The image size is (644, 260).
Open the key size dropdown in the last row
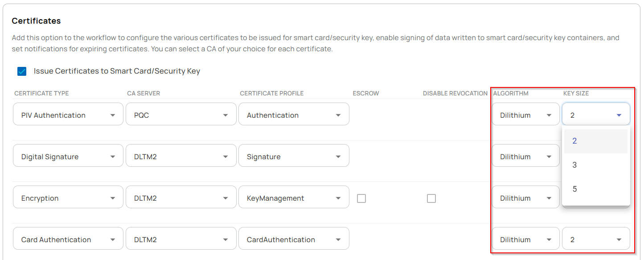(x=596, y=238)
